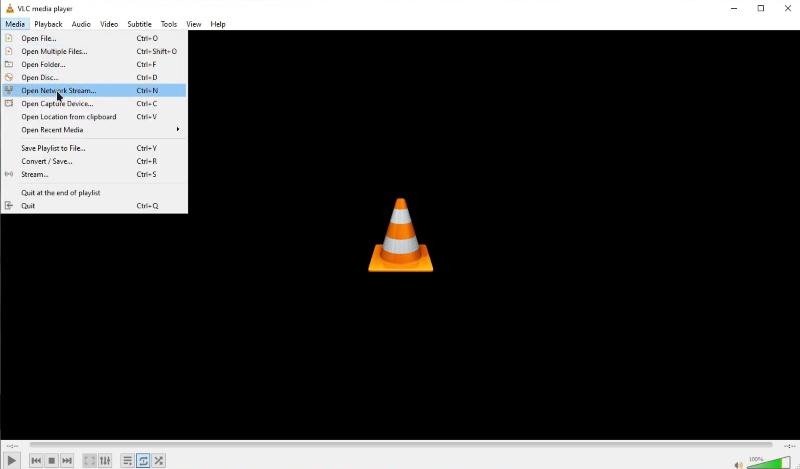
Task: Click the playback seek bar
Action: pos(401,445)
